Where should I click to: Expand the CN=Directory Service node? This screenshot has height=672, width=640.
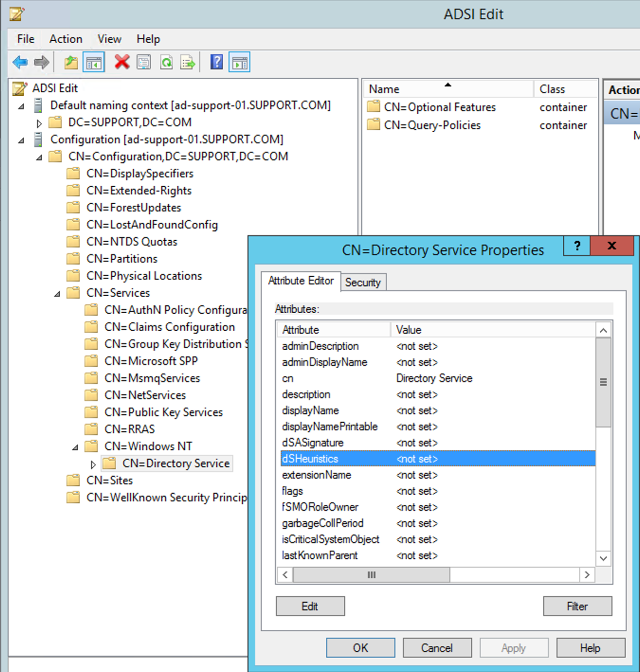click(x=93, y=464)
